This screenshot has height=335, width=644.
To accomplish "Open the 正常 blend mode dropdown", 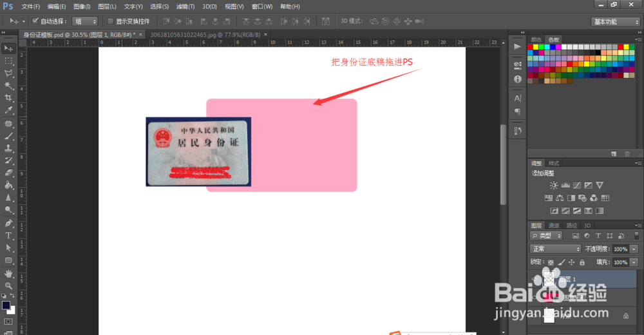I will (555, 249).
